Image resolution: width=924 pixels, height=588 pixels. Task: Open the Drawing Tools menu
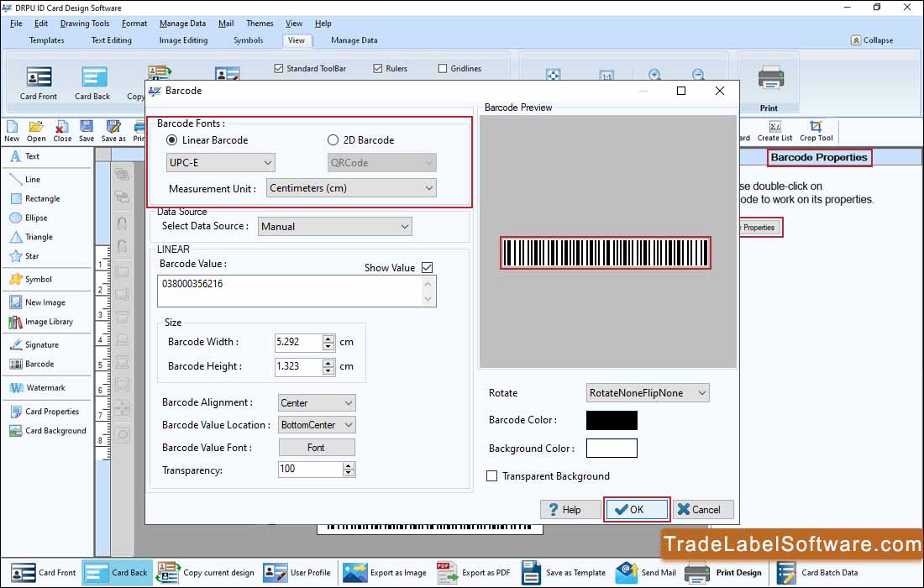point(85,24)
